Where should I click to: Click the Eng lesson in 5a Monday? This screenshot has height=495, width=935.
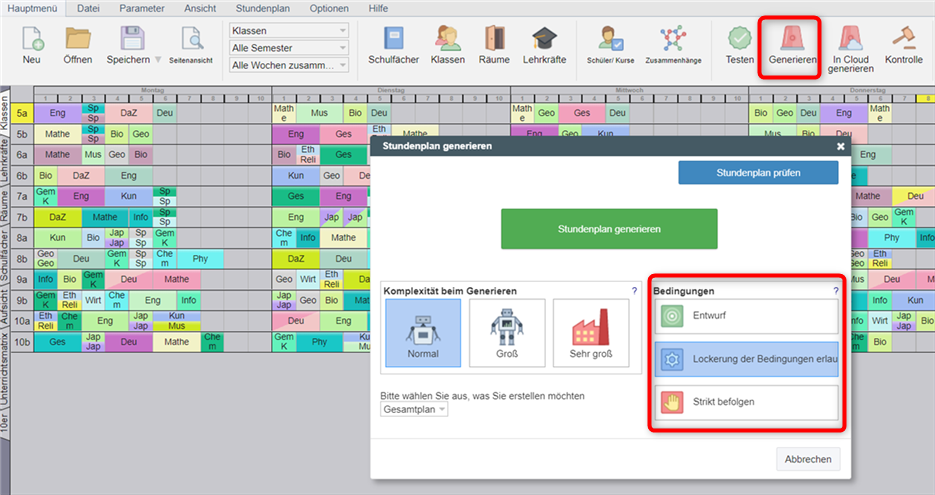tap(58, 113)
